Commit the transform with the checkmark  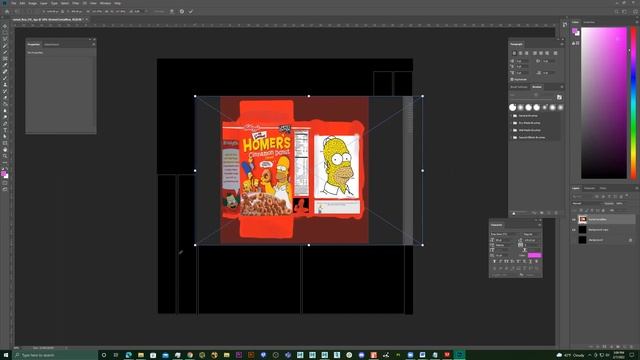pyautogui.click(x=191, y=11)
